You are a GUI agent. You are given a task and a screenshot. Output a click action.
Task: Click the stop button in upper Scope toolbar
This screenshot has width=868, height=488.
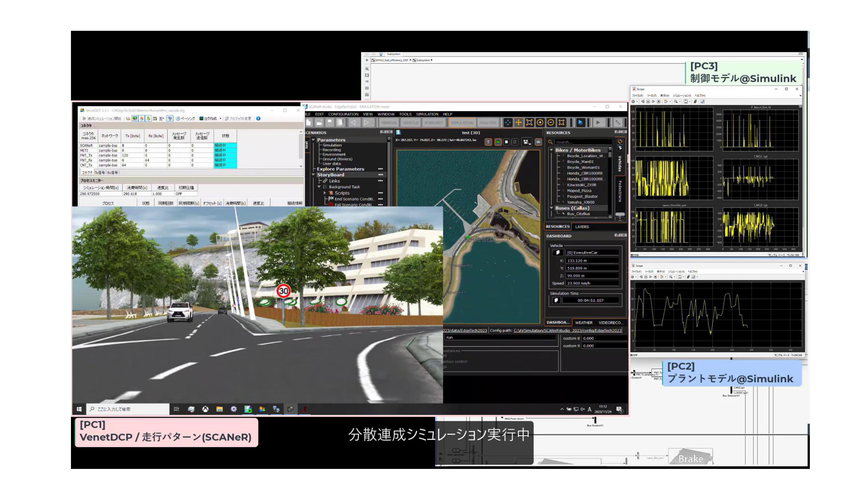point(658,102)
